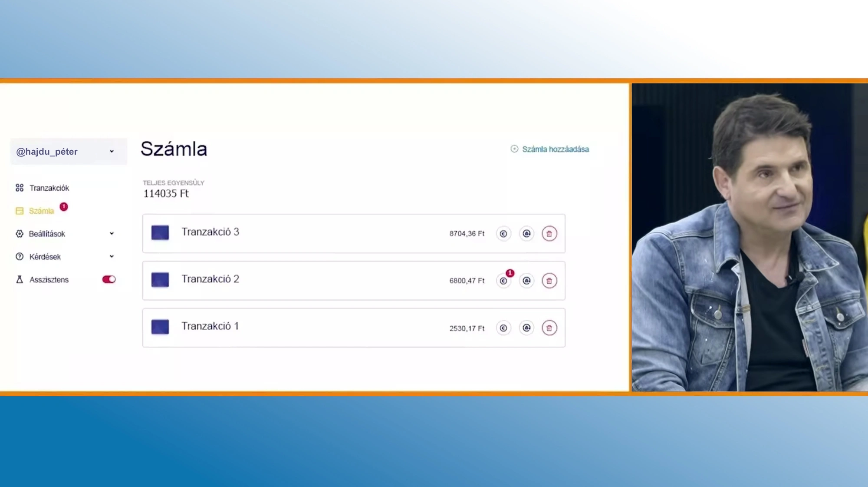Open the @hajdu_péter account dropdown
868x487 pixels.
69,152
